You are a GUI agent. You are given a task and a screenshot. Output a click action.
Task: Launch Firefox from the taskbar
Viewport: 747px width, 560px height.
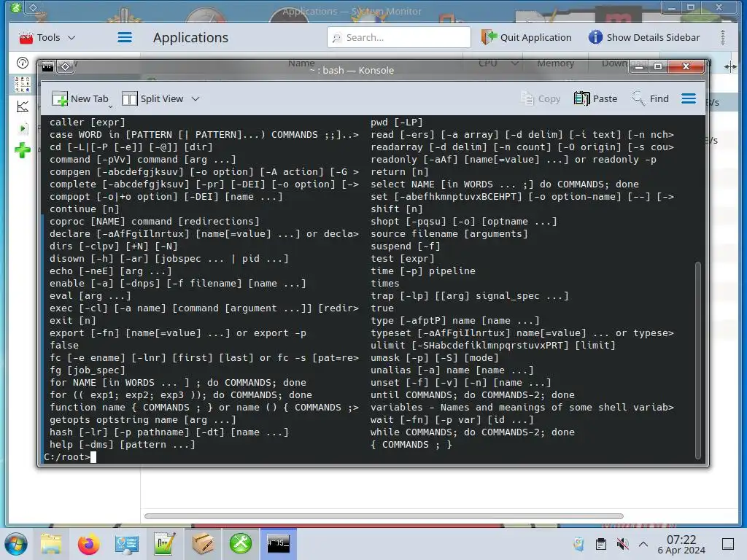click(x=88, y=544)
